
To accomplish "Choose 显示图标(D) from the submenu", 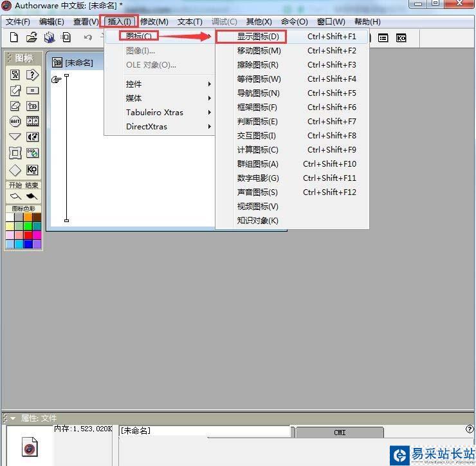I will [292, 37].
